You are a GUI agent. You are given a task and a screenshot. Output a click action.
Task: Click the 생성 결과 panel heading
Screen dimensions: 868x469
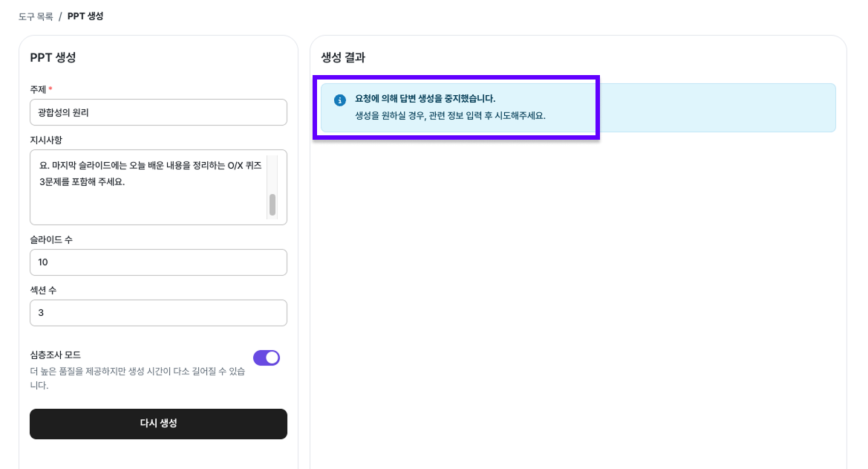(x=345, y=58)
